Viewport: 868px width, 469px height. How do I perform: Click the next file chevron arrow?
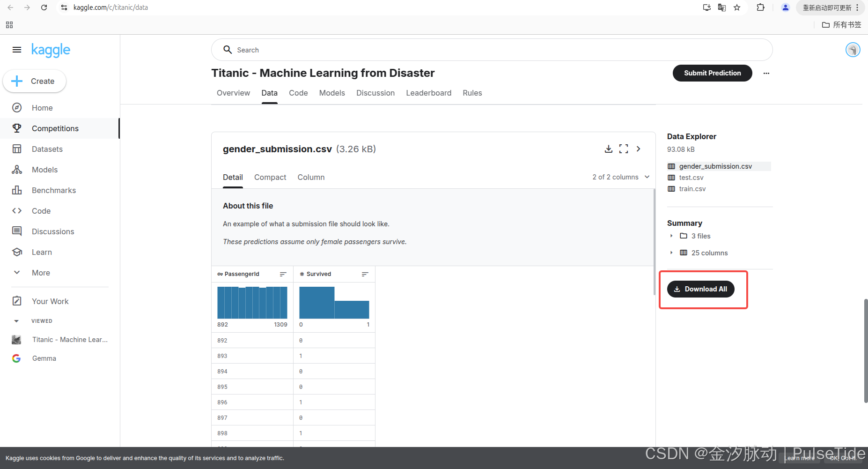point(639,149)
